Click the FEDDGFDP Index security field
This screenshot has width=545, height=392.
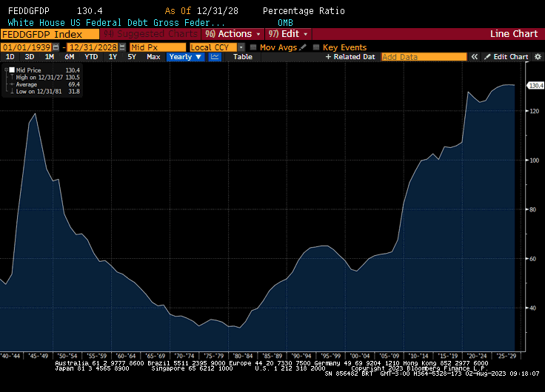pos(50,34)
